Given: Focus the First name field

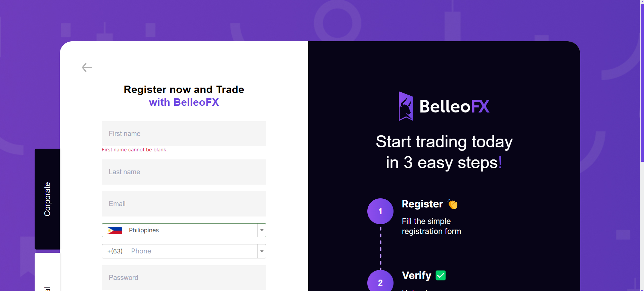Looking at the screenshot, I should (184, 134).
